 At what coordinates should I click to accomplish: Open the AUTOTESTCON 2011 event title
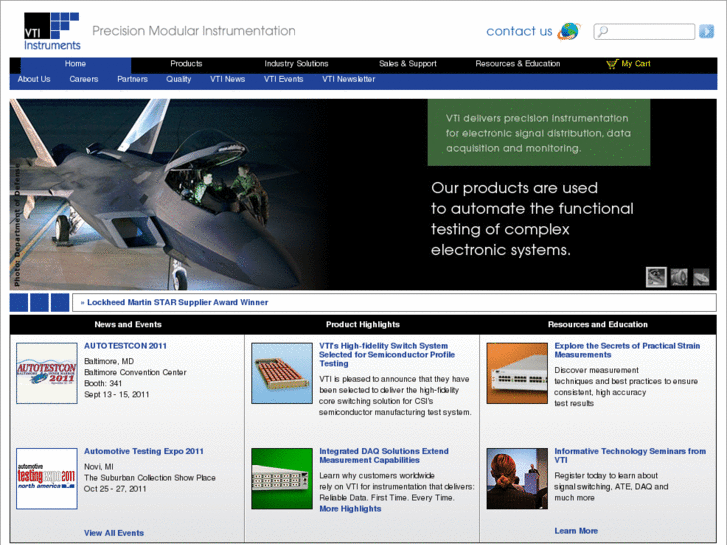pyautogui.click(x=125, y=346)
